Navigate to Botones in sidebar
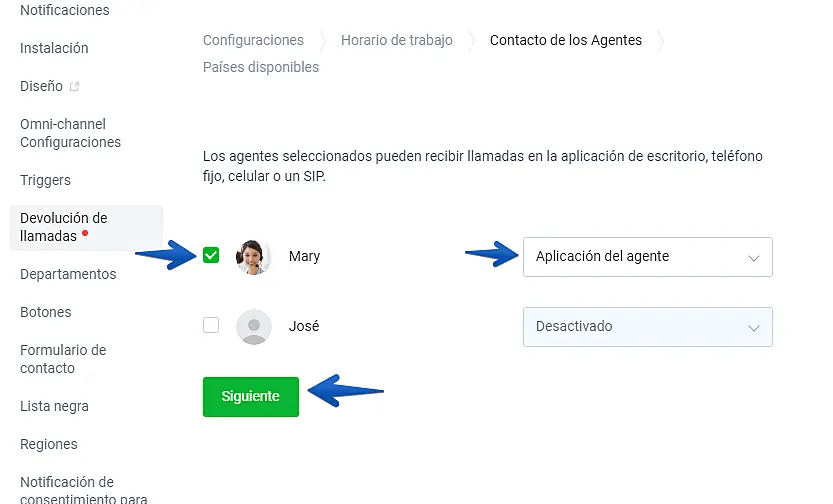The width and height of the screenshot is (833, 504). tap(46, 312)
